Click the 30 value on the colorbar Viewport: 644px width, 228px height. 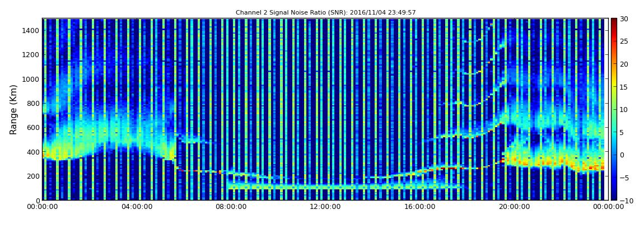(x=624, y=18)
